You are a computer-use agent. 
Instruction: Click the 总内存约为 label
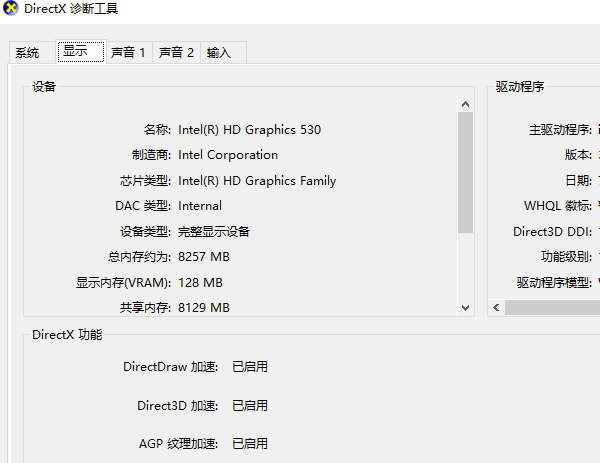click(139, 257)
